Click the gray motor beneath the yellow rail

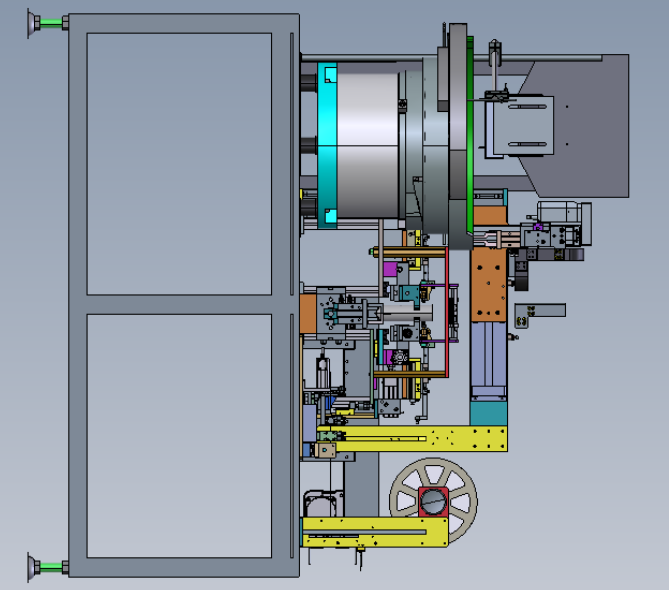point(323,504)
